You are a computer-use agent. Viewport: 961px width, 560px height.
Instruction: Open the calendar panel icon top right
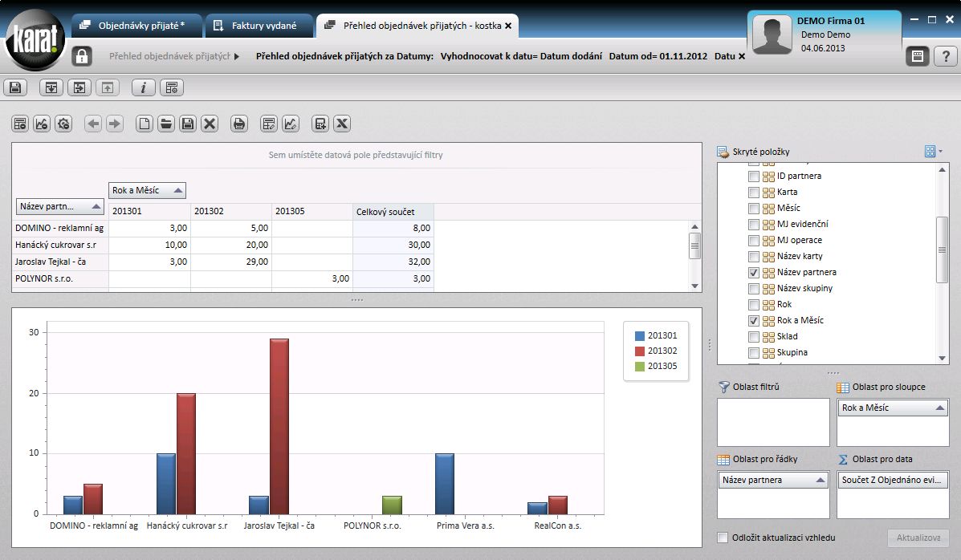pos(918,56)
